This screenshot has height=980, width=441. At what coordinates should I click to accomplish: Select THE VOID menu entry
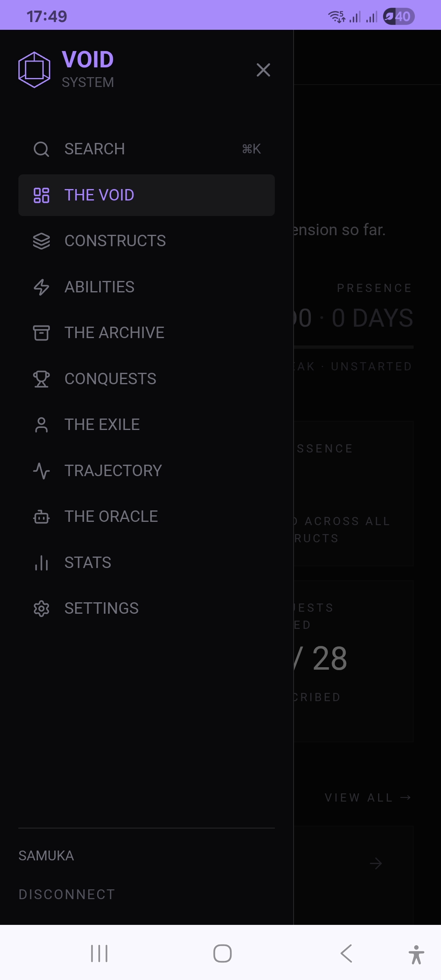point(147,195)
